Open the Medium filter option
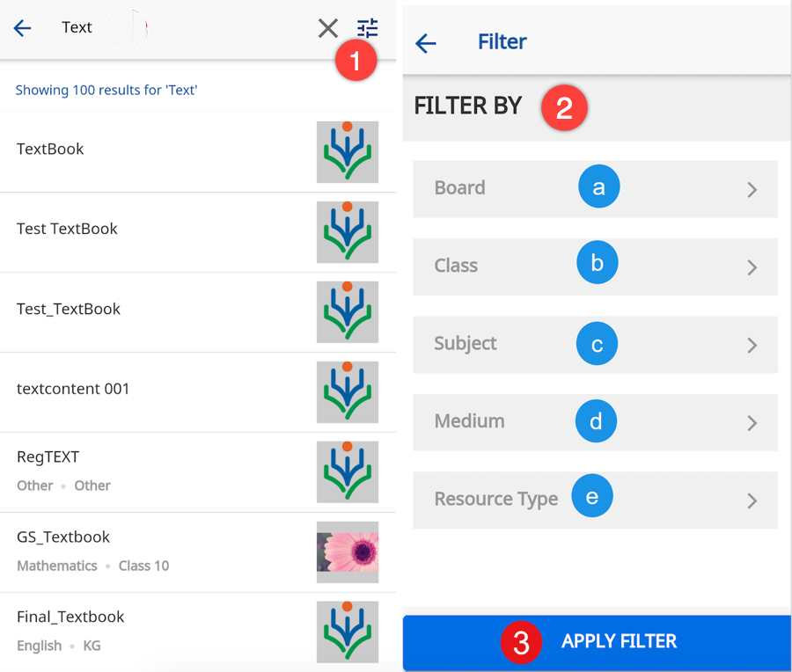The width and height of the screenshot is (792, 672). point(595,422)
